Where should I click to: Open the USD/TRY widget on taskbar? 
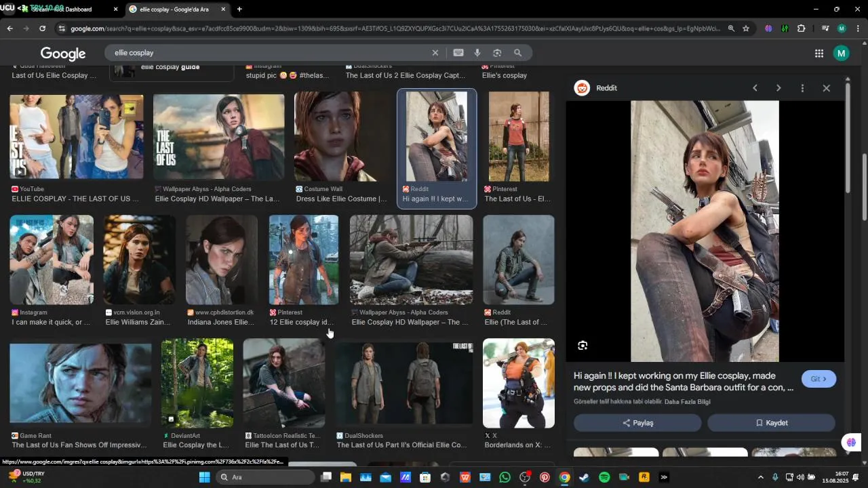(27, 477)
